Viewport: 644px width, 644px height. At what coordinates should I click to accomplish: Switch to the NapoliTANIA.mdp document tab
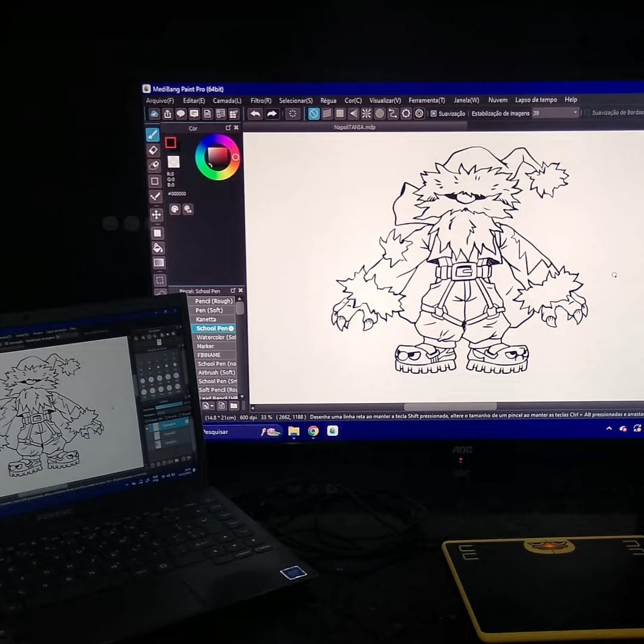[354, 128]
